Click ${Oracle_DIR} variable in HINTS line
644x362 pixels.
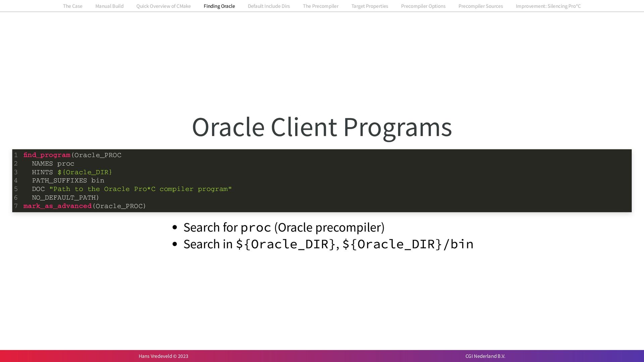[85, 172]
